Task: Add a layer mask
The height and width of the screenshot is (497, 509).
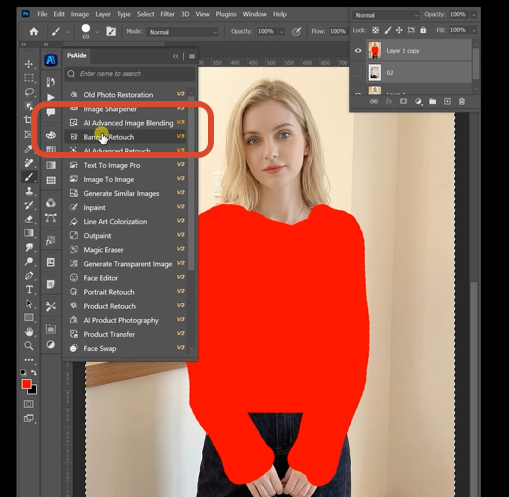Action: [x=403, y=101]
